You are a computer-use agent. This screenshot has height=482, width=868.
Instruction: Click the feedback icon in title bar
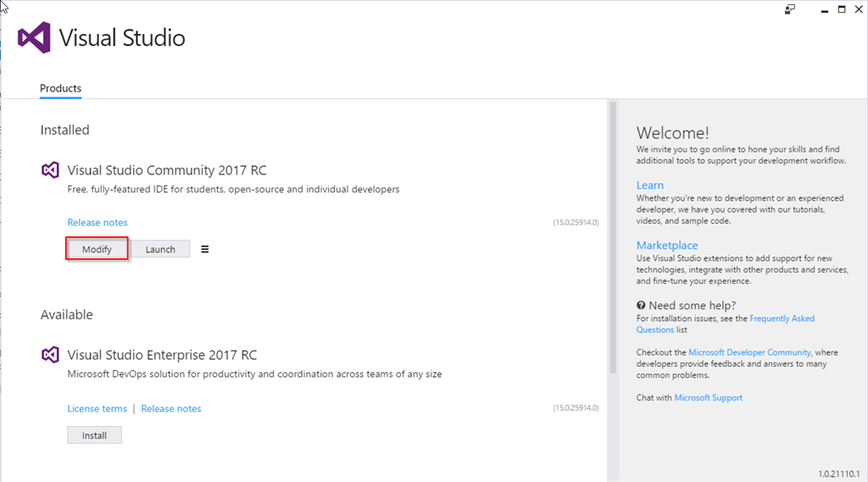(790, 9)
